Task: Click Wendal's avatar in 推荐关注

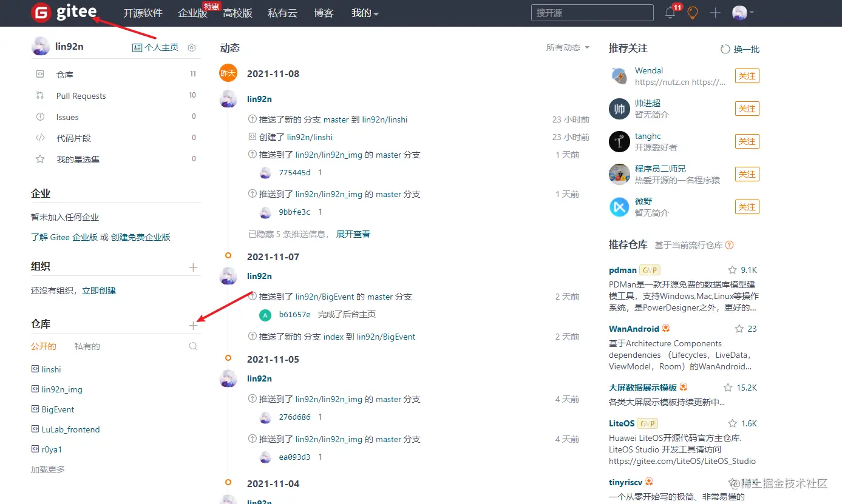Action: (619, 76)
